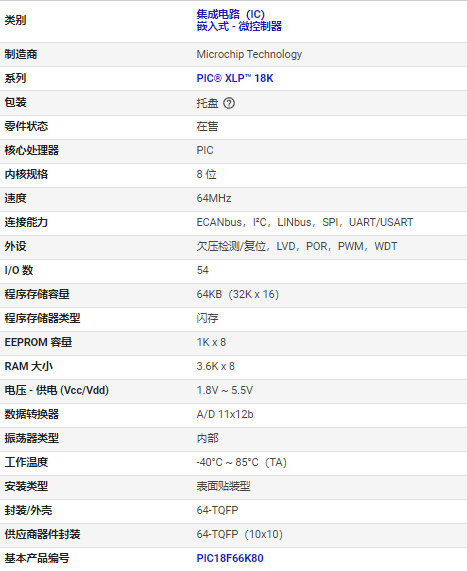Image resolution: width=467 pixels, height=571 pixels.
Task: Click the 64MHz speed value
Action: point(214,198)
